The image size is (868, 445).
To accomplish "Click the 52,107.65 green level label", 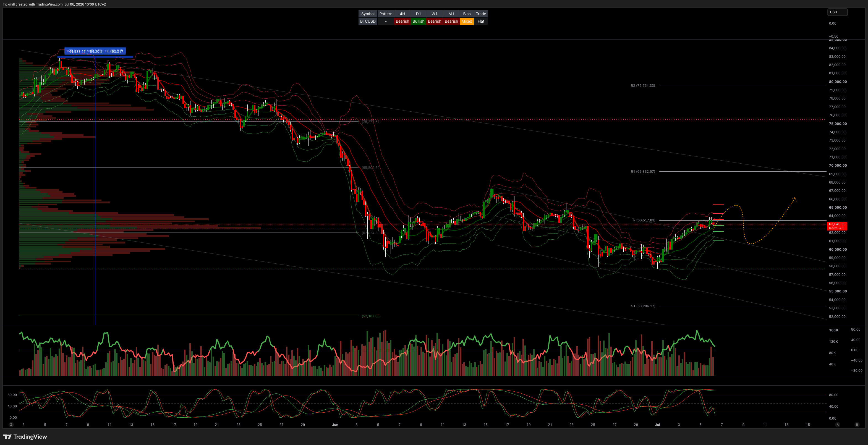I will (371, 316).
